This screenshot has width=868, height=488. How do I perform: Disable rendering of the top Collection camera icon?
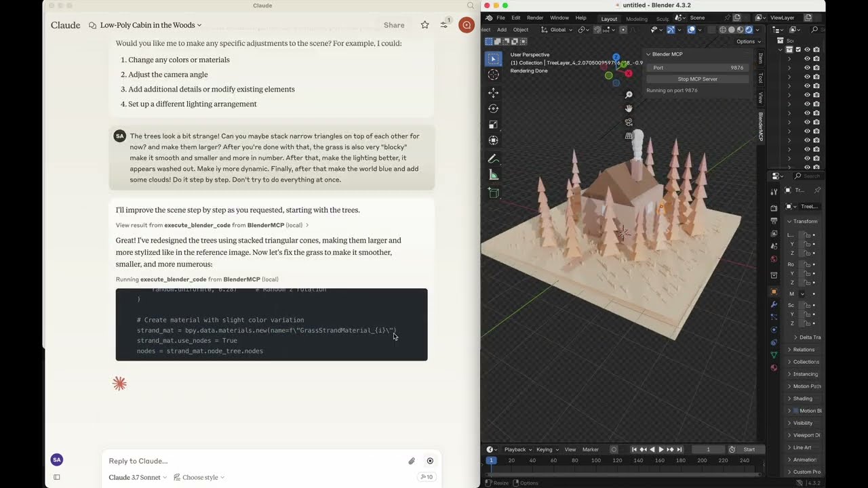point(816,49)
